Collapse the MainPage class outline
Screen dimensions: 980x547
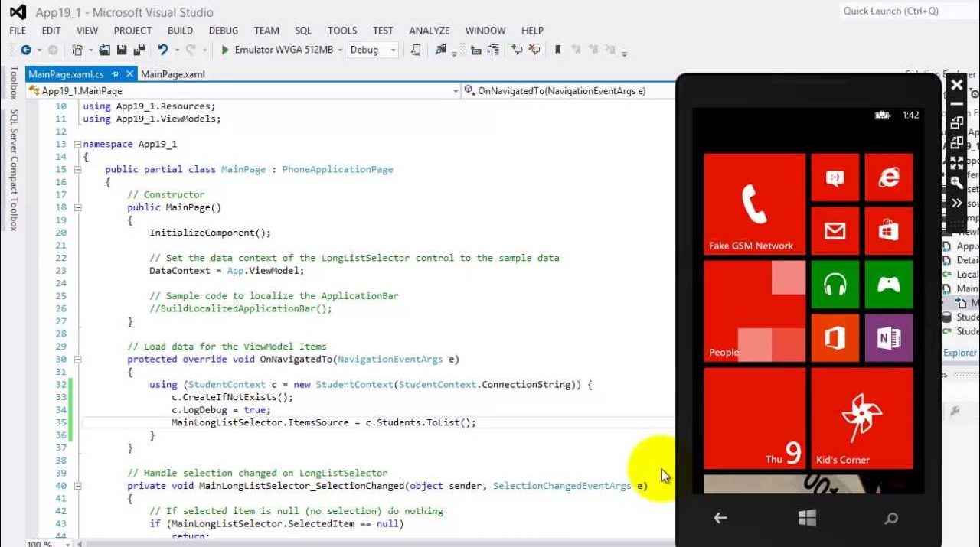click(x=77, y=169)
